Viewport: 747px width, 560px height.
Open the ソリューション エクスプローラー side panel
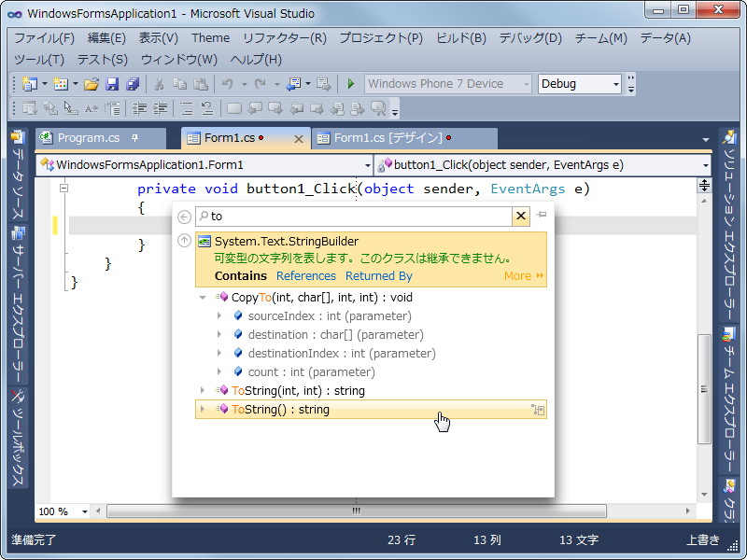(729, 226)
